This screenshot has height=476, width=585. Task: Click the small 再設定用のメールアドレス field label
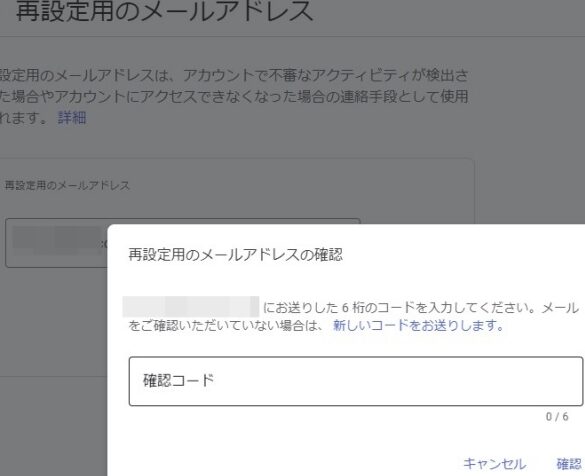[67, 185]
